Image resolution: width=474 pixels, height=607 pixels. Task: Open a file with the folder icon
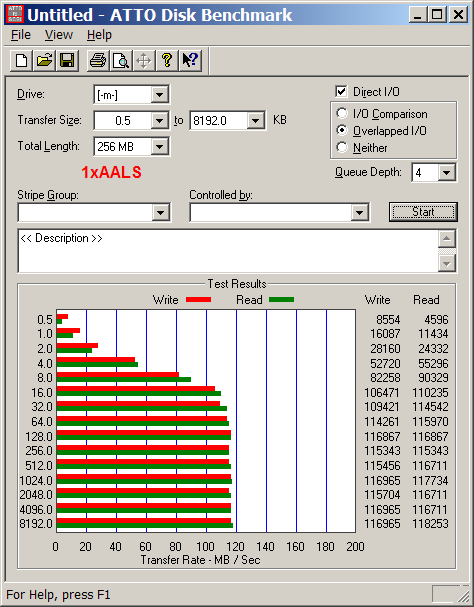[x=44, y=61]
